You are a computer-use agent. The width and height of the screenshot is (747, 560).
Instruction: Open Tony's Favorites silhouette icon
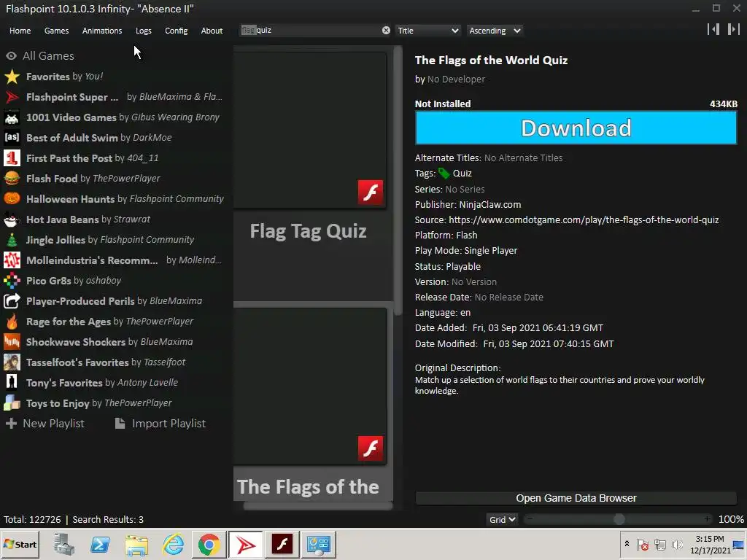tap(12, 383)
